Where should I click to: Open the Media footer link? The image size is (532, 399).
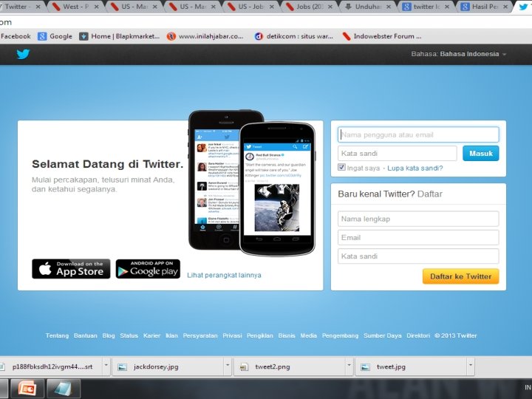coord(308,335)
